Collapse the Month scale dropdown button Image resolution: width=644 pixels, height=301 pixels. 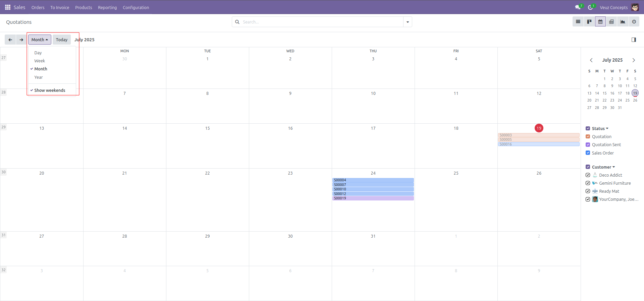[40, 40]
